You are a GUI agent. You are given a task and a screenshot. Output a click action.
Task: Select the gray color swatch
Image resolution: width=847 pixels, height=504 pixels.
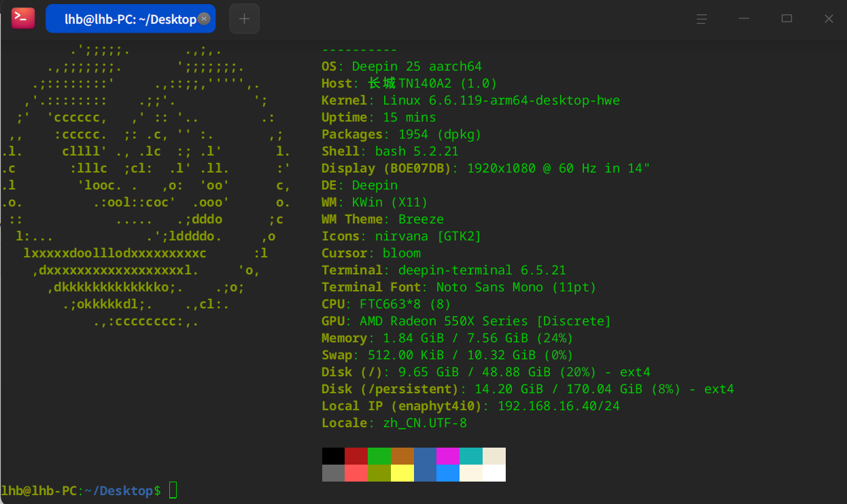coord(333,473)
